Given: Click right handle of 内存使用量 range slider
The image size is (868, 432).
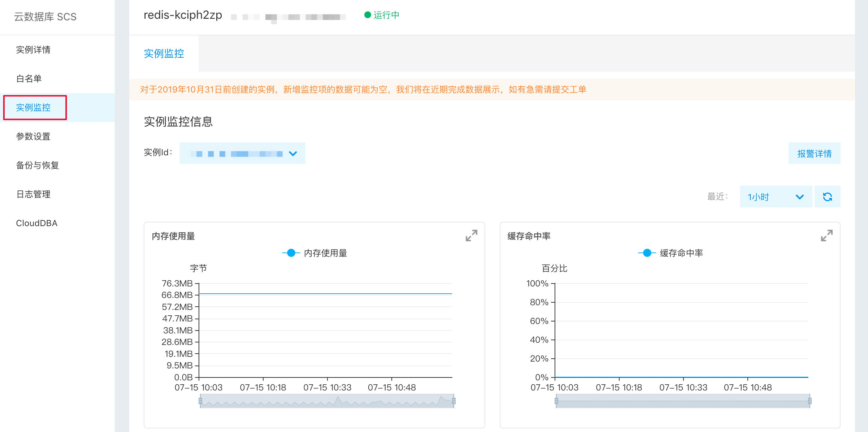Looking at the screenshot, I should (x=454, y=401).
